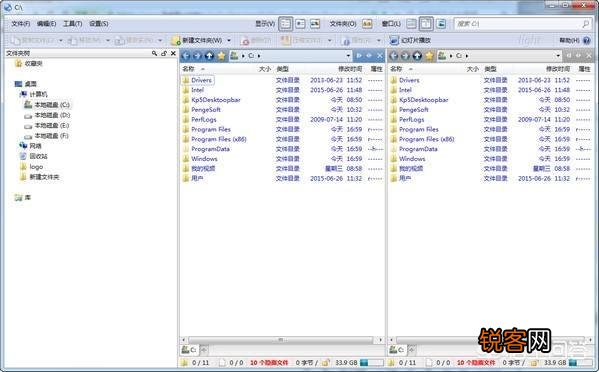599x372 pixels.
Task: Click the up arrow beside right C: tab
Action: pos(412,349)
